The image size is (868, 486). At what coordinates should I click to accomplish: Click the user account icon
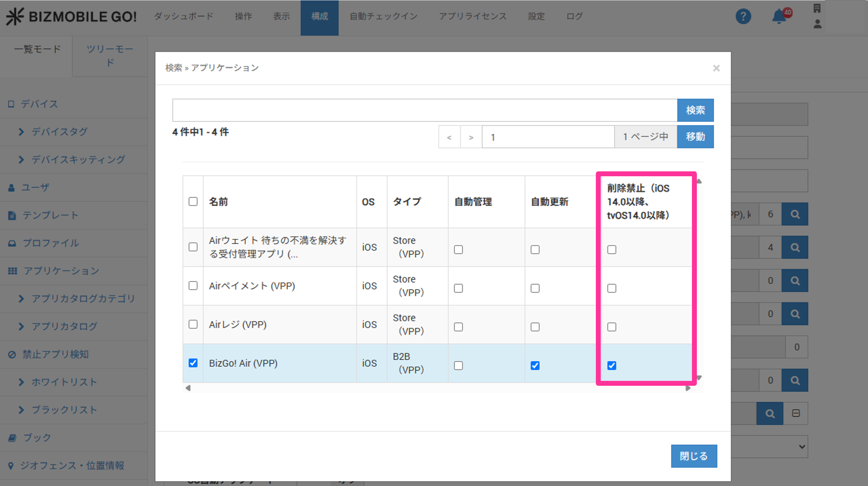817,24
